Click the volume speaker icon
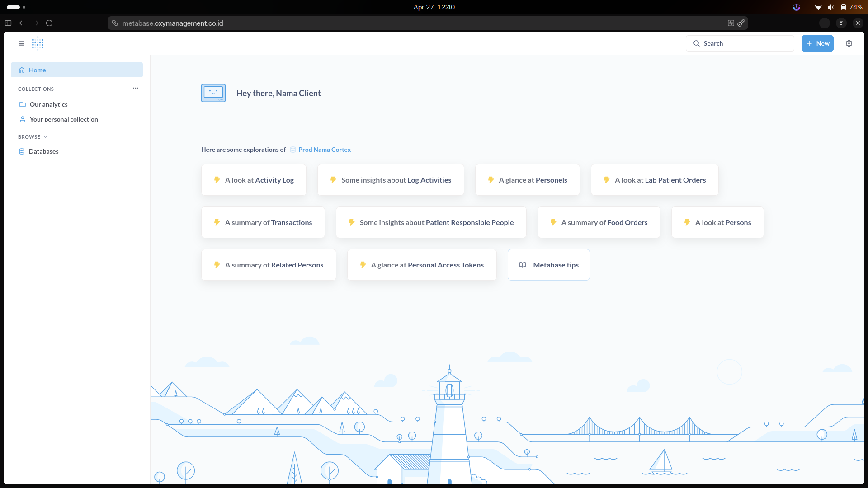The width and height of the screenshot is (868, 488). pyautogui.click(x=831, y=7)
